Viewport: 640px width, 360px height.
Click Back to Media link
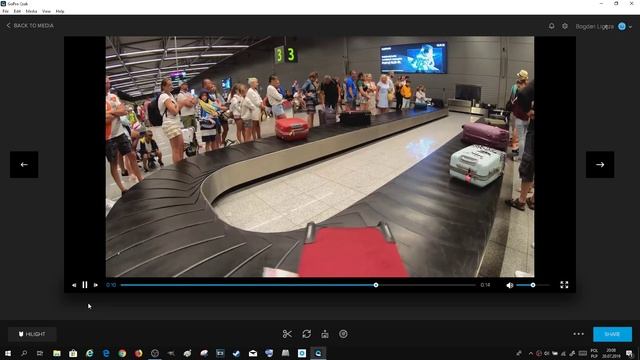30,25
